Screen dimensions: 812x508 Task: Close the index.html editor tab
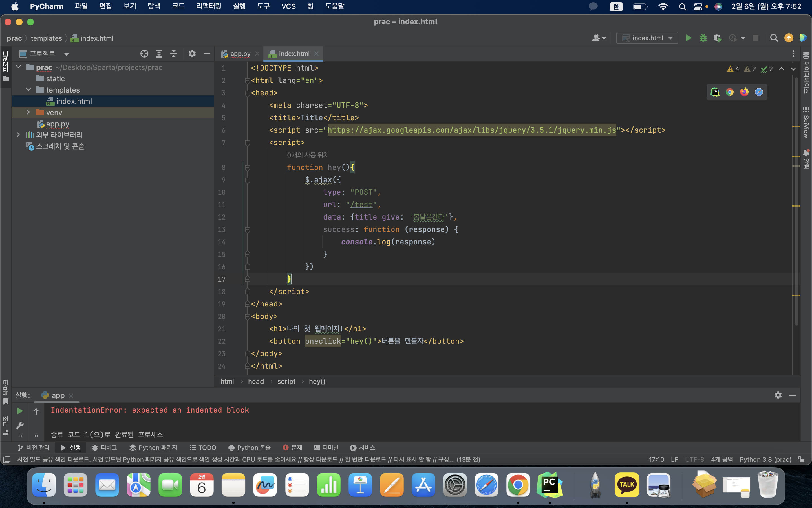click(316, 54)
